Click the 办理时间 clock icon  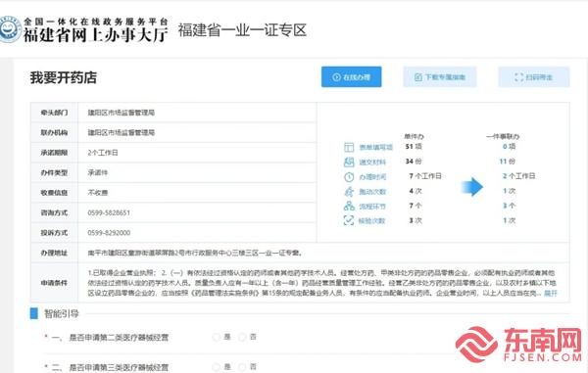pyautogui.click(x=349, y=177)
